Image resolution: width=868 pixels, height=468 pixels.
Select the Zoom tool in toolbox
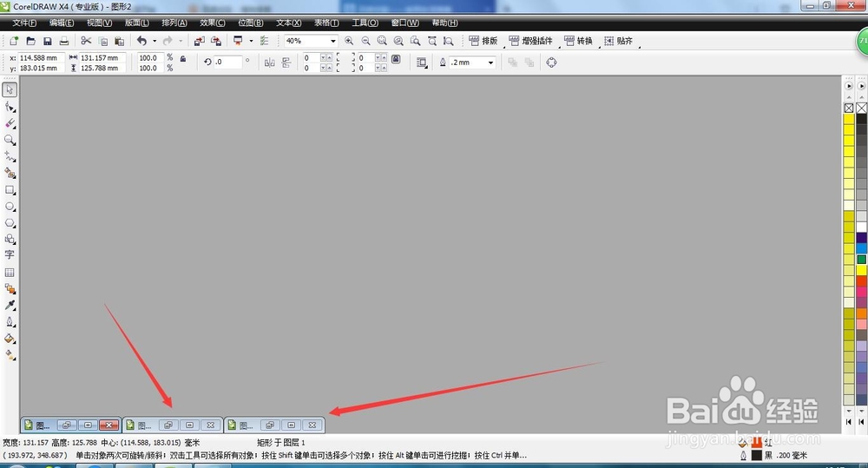pos(10,140)
